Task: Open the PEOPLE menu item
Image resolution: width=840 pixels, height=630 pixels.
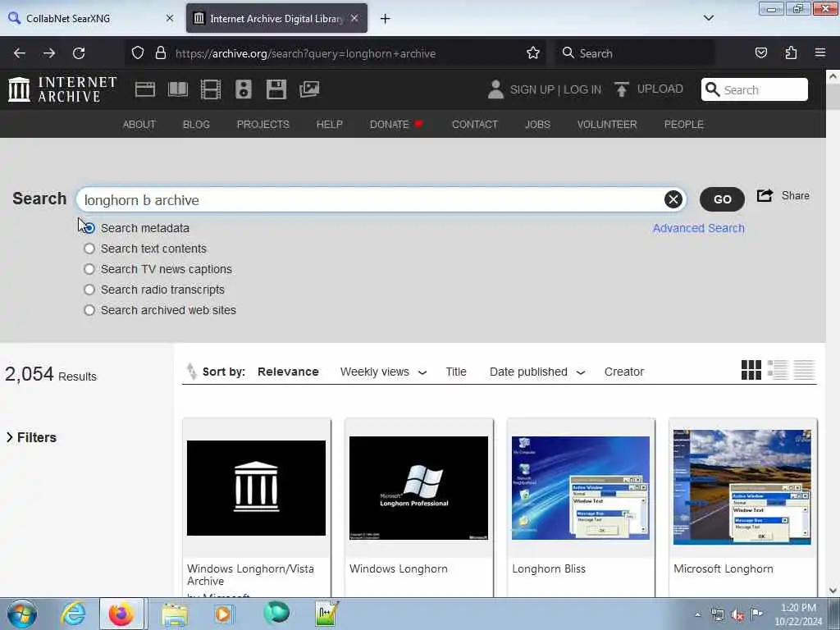Action: [683, 125]
